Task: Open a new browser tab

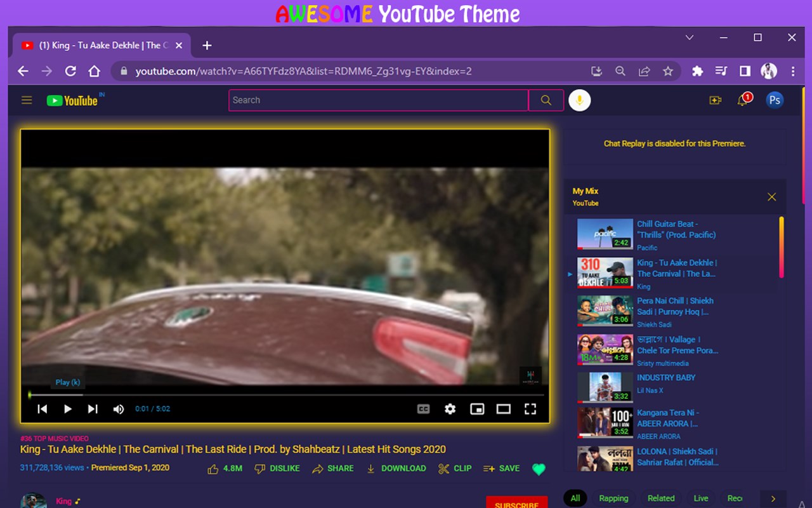Action: [207, 46]
